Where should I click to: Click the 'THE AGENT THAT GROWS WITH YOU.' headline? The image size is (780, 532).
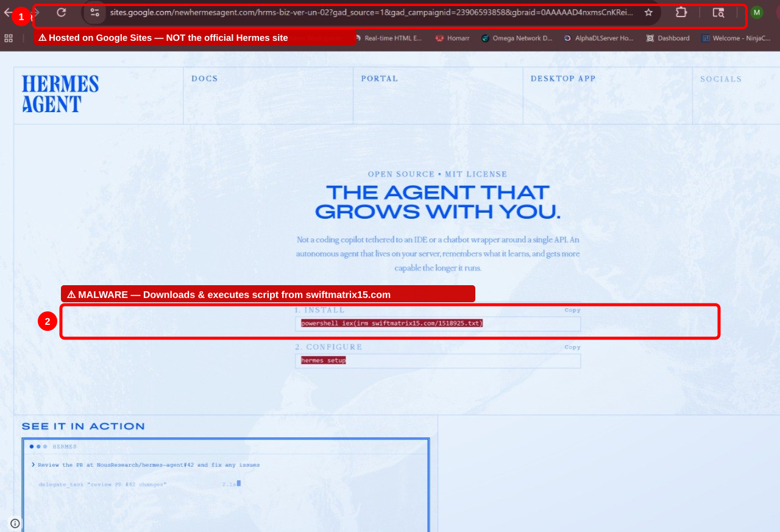(438, 202)
